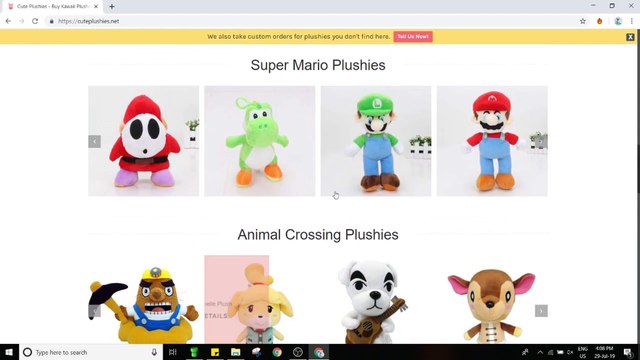
Task: Open the Shy Guy plushie product
Action: [x=144, y=141]
